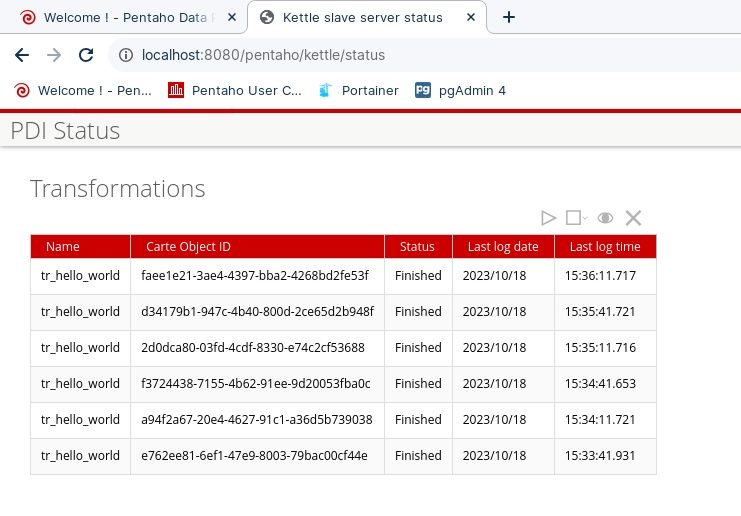This screenshot has width=741, height=516.
Task: Click the address bar URL localhost:8080/pentaho/kettle/status
Action: pyautogui.click(x=263, y=55)
